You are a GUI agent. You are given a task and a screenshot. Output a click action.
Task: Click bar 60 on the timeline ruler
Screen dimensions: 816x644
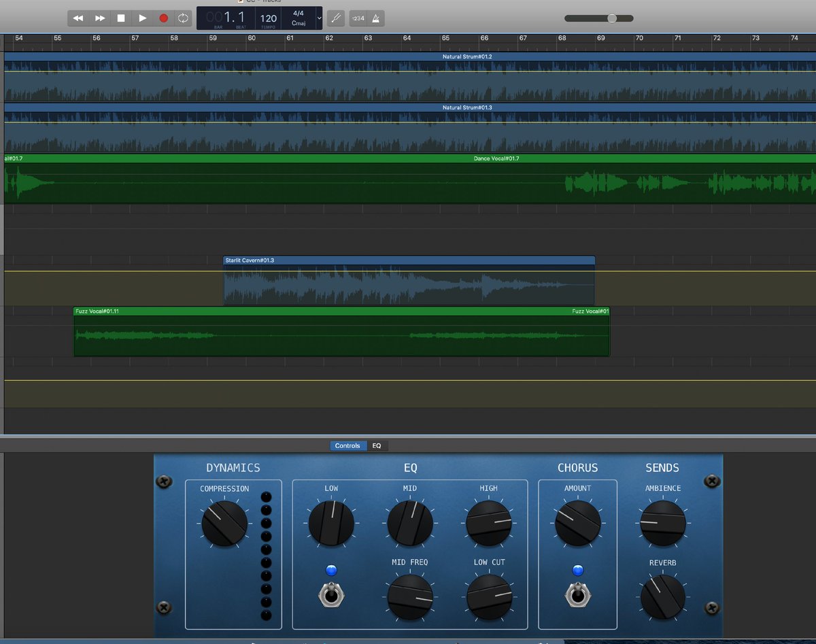click(x=252, y=38)
